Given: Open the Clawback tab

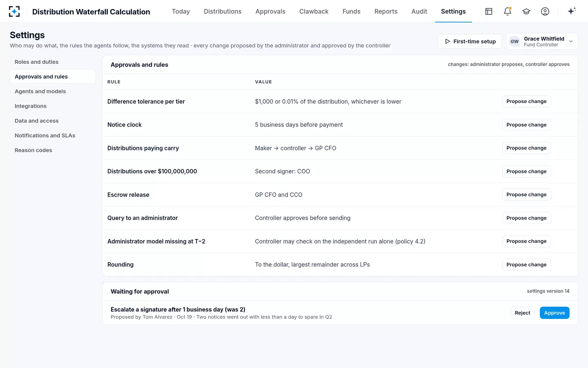Looking at the screenshot, I should pyautogui.click(x=314, y=11).
